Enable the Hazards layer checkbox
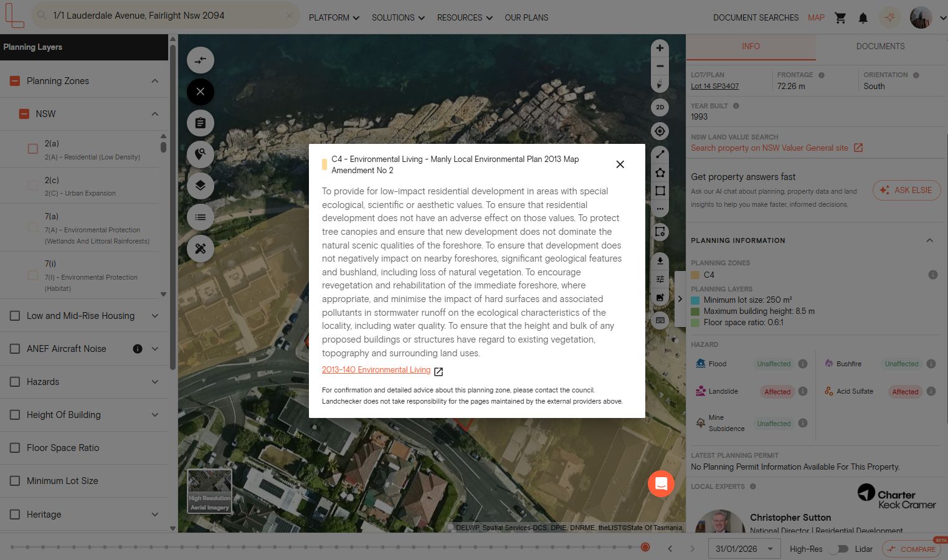Viewport: 948px width, 560px height. pos(15,382)
